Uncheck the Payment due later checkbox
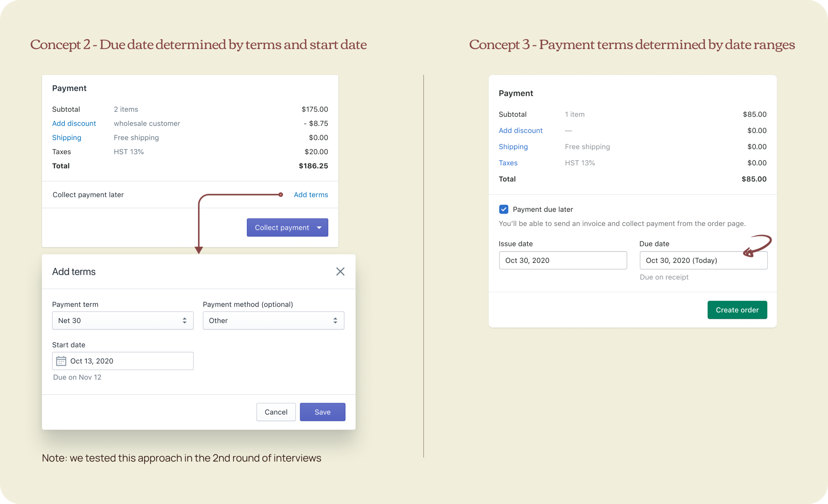828x504 pixels. 503,209
